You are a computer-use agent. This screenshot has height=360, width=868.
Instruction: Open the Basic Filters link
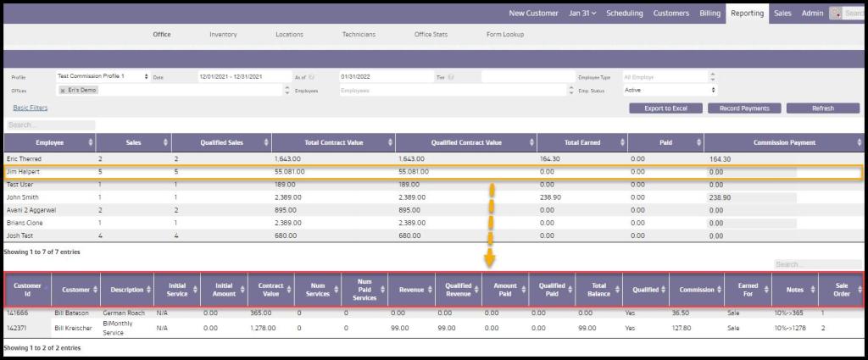click(x=31, y=108)
